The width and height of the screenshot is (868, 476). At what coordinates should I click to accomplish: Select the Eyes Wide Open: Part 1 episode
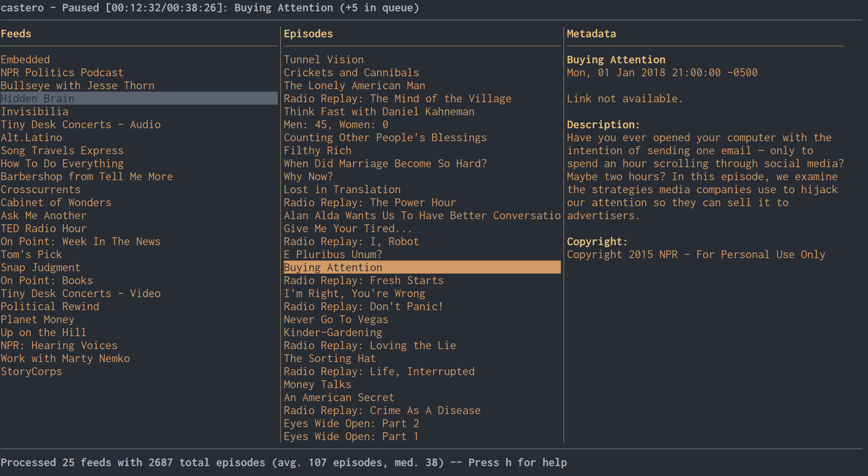[351, 436]
